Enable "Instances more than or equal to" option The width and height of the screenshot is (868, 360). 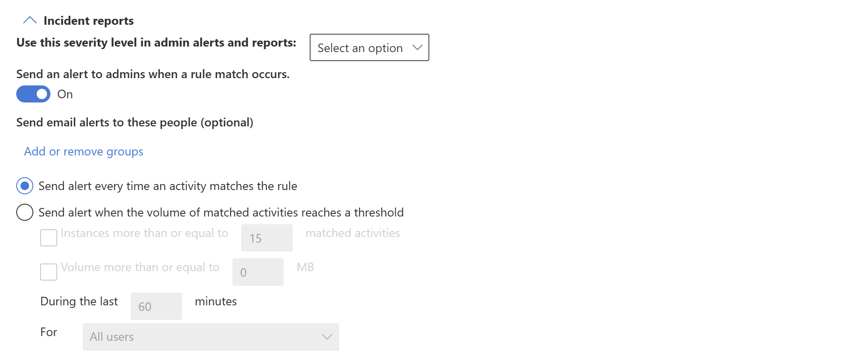pyautogui.click(x=48, y=238)
